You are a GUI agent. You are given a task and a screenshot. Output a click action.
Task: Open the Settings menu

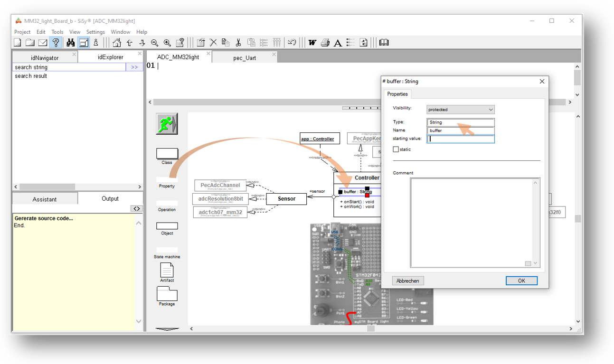[95, 32]
